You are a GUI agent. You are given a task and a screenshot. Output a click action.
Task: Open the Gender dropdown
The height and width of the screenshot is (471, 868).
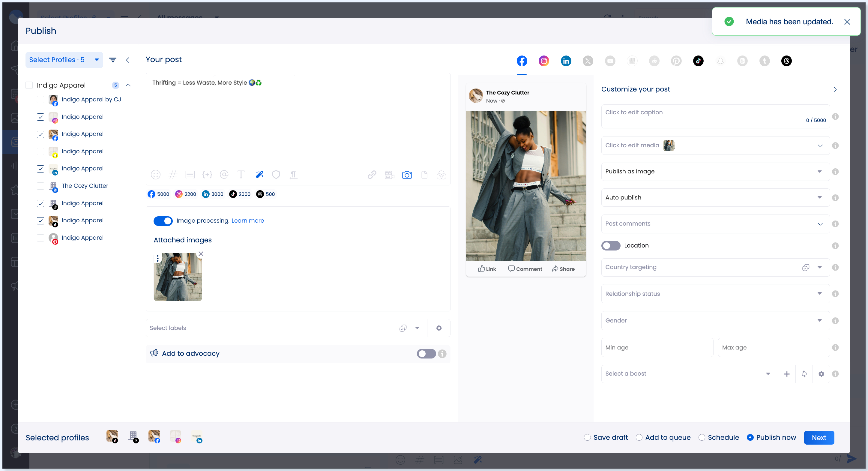pos(715,321)
